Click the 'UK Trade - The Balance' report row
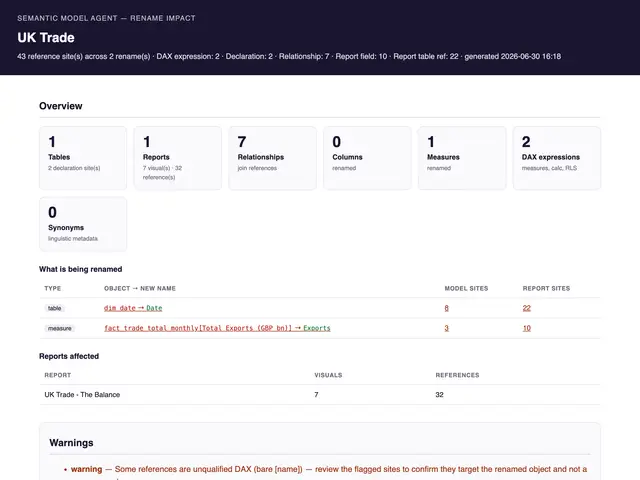 pyautogui.click(x=320, y=395)
